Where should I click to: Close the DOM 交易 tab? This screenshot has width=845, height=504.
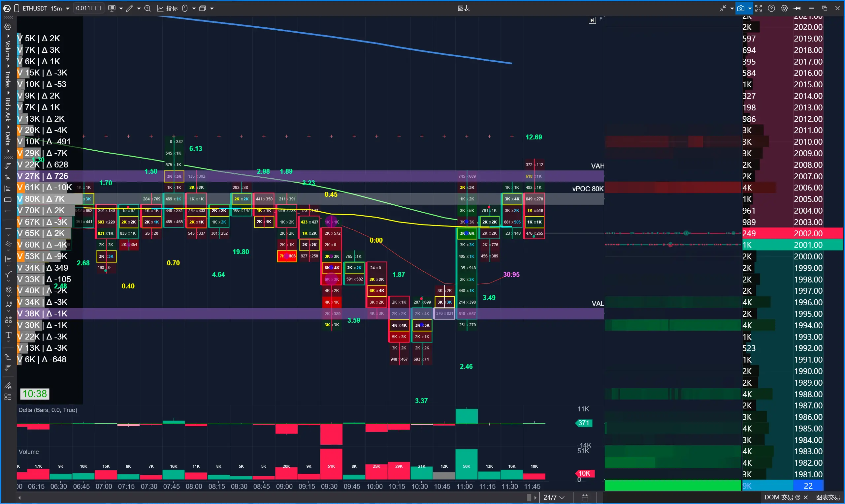point(806,497)
